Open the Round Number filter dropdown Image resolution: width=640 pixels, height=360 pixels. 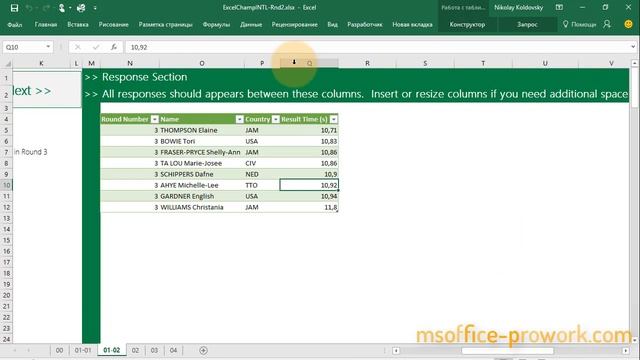(154, 119)
